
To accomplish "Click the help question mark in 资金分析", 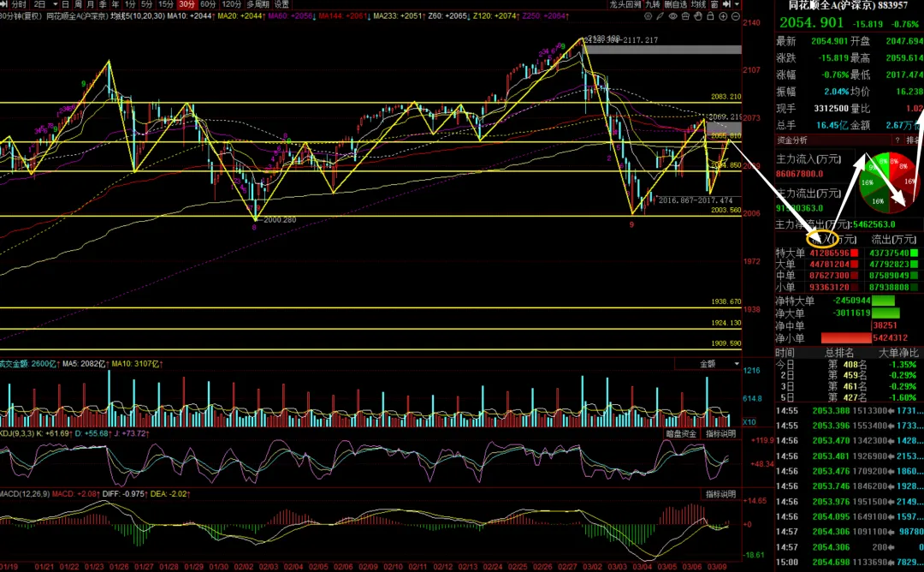I will (897, 140).
